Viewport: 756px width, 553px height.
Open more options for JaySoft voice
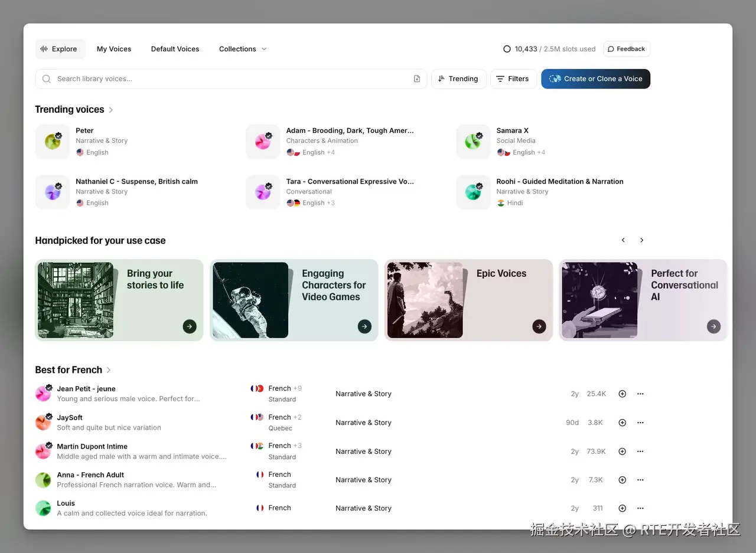click(640, 423)
